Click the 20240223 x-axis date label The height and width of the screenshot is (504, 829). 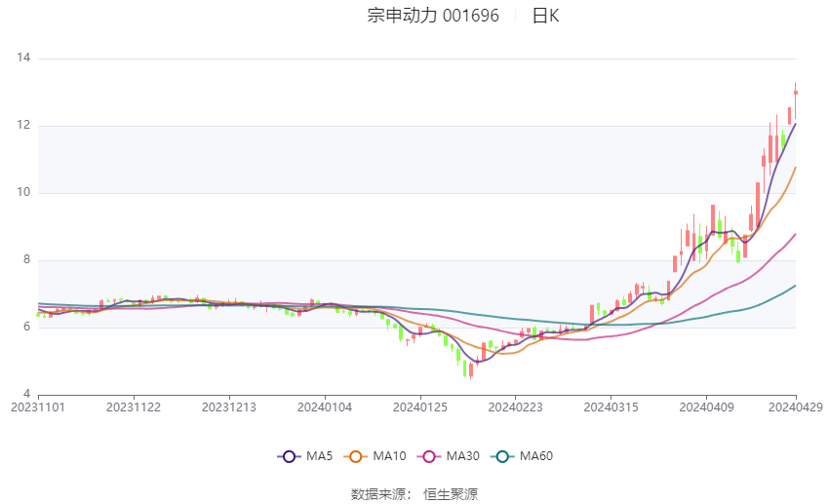click(x=515, y=407)
